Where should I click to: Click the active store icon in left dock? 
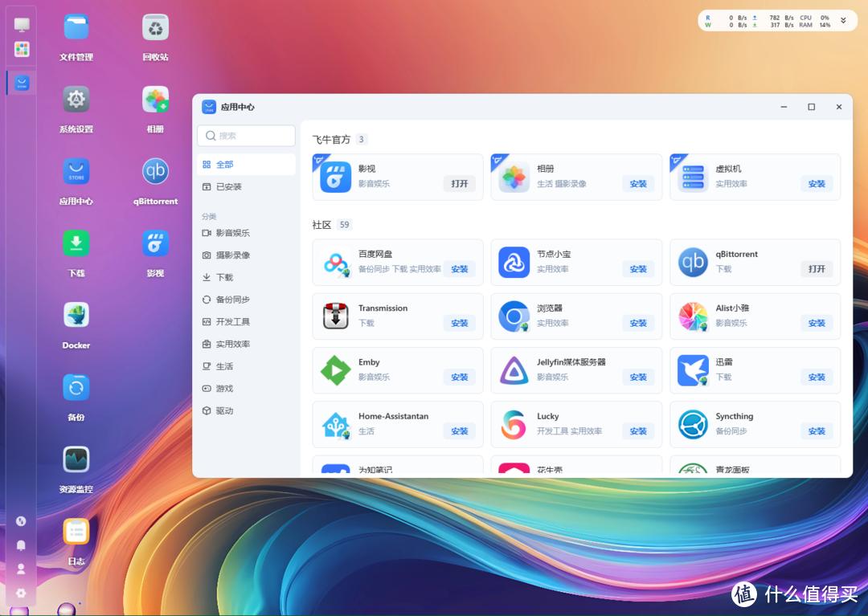(22, 83)
